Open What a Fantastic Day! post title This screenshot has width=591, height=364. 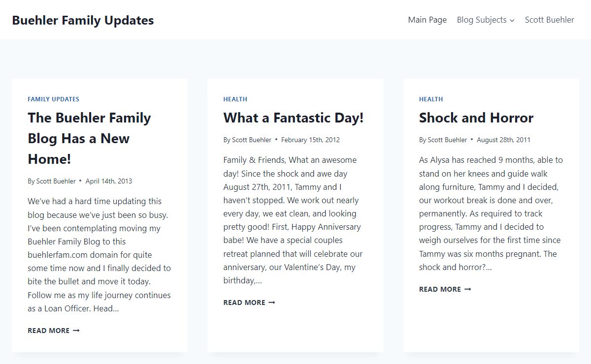(294, 118)
